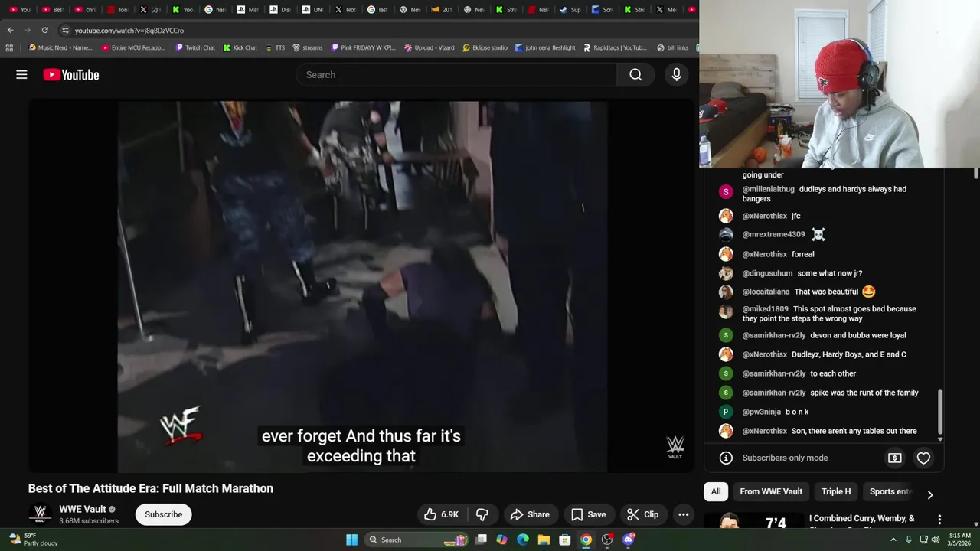Click the browser address bar URL

pos(129,30)
